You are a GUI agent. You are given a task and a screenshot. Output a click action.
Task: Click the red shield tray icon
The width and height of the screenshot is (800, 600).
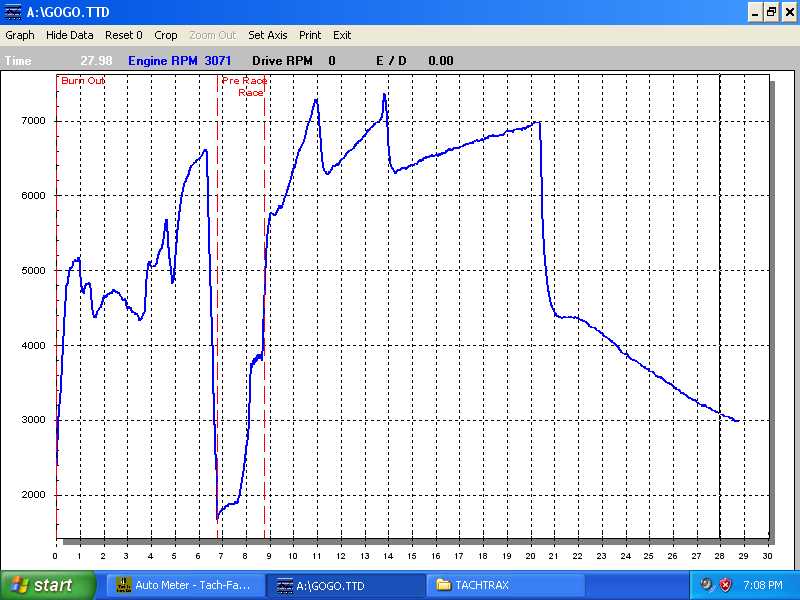point(724,585)
